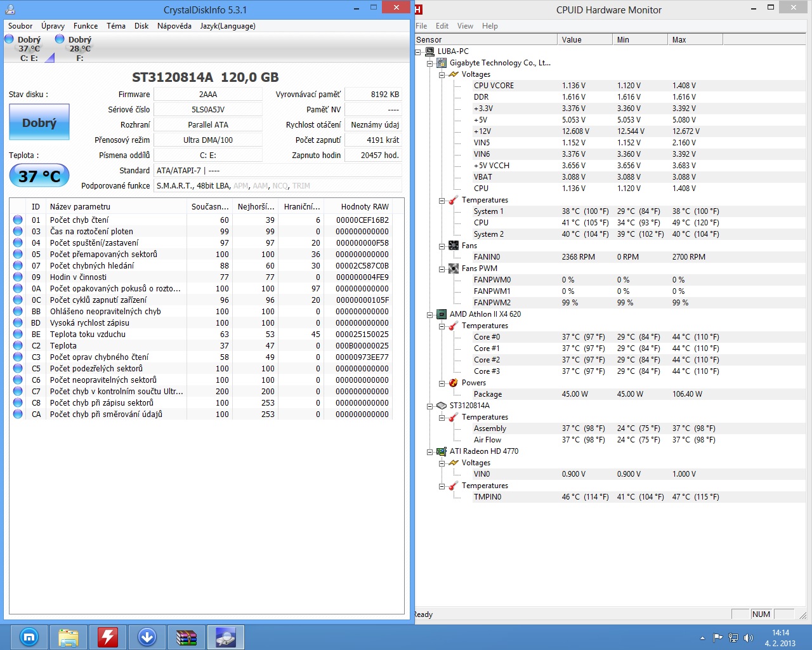The image size is (812, 650).
Task: Open network icon in system tray
Action: point(733,637)
